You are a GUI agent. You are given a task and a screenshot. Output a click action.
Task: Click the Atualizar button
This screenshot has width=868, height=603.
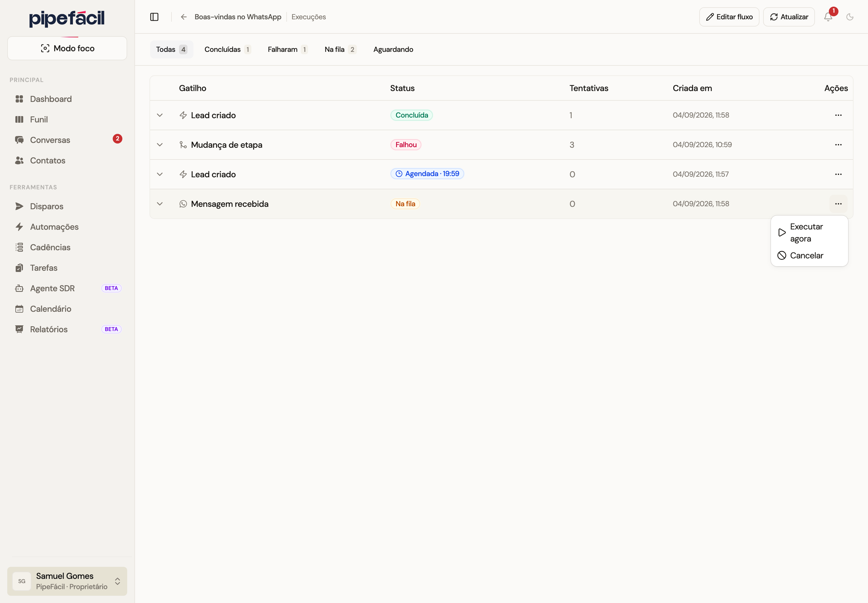[789, 17]
